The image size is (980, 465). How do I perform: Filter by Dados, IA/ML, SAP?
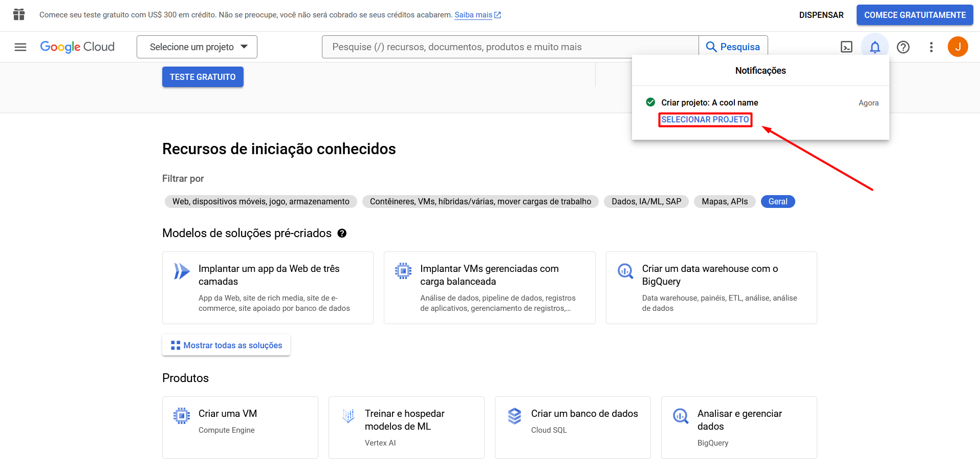(646, 202)
